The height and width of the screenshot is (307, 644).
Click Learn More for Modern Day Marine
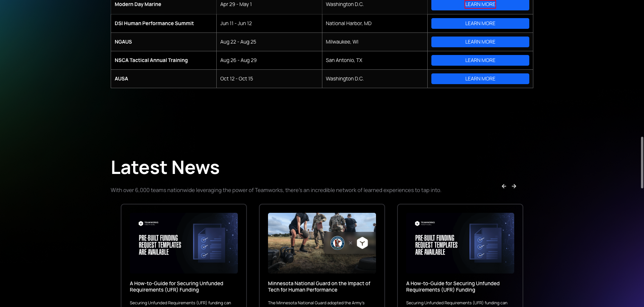click(480, 4)
